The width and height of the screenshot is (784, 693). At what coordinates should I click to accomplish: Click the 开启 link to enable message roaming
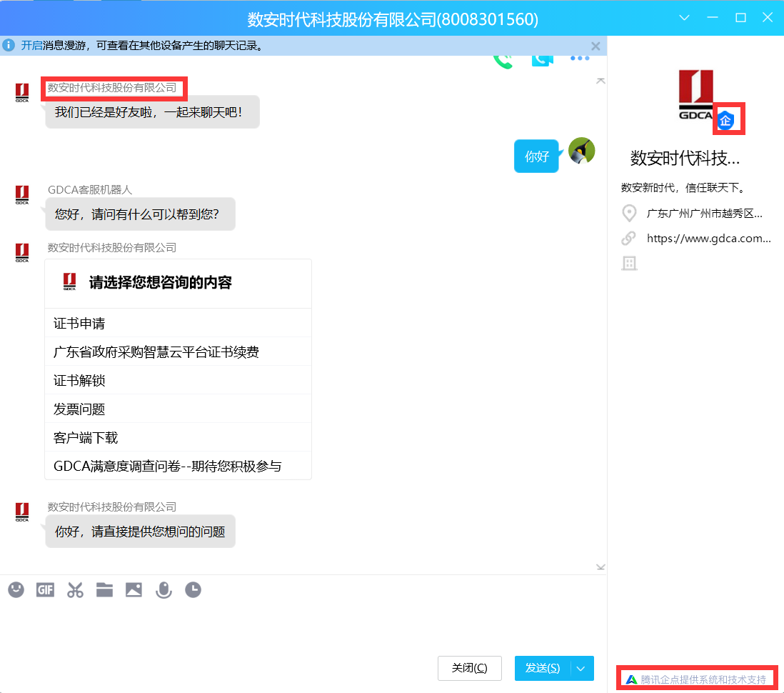click(x=31, y=46)
